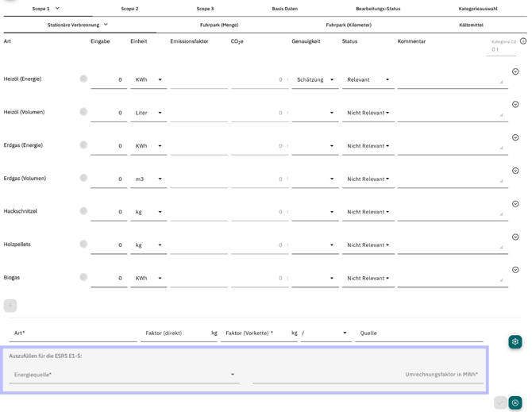Open the Nicht Relevant status dropdown for Erdgas (Energie)

368,146
